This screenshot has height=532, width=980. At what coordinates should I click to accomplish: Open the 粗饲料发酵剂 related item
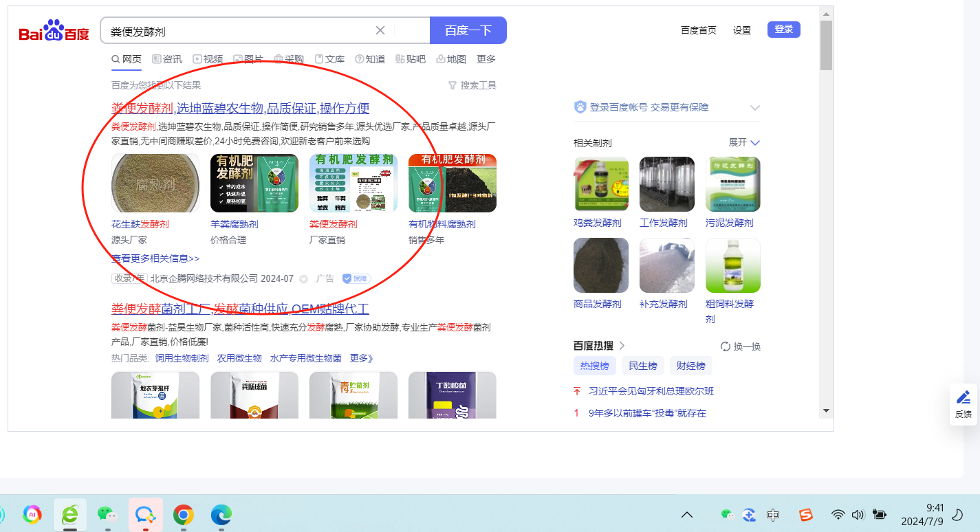(x=733, y=281)
